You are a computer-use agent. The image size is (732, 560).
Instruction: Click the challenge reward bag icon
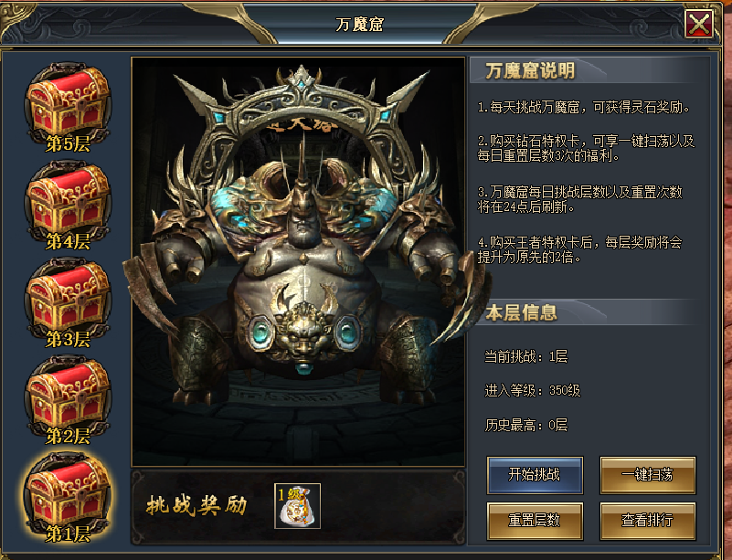click(x=297, y=506)
